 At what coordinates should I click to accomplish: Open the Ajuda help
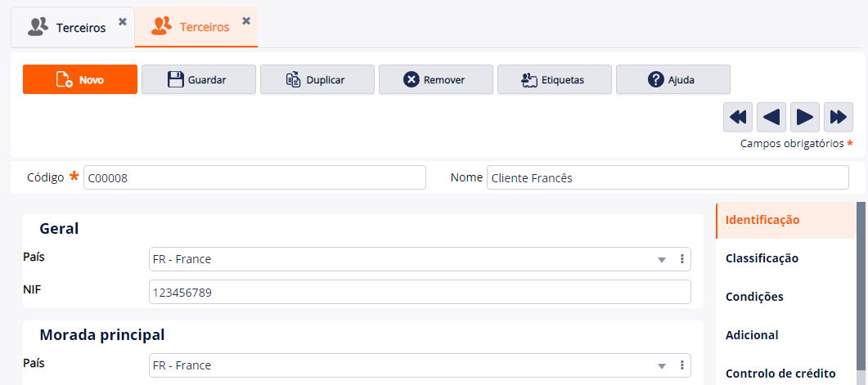(x=672, y=79)
